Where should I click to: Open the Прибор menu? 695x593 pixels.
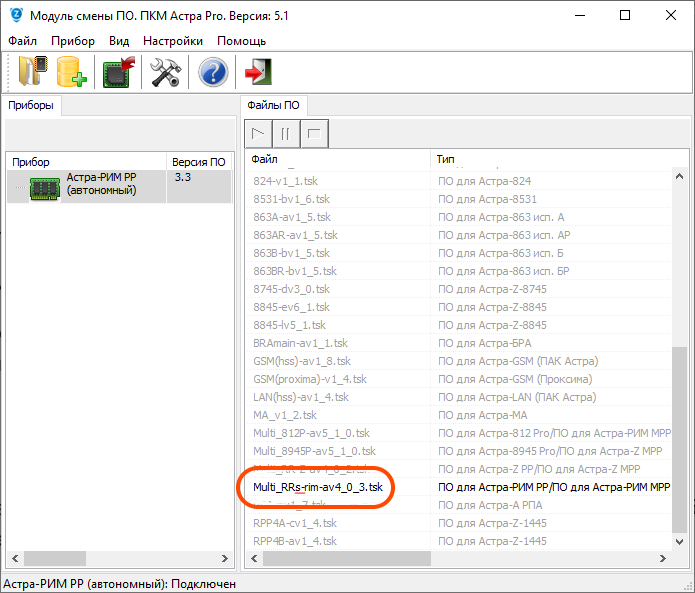tap(73, 41)
